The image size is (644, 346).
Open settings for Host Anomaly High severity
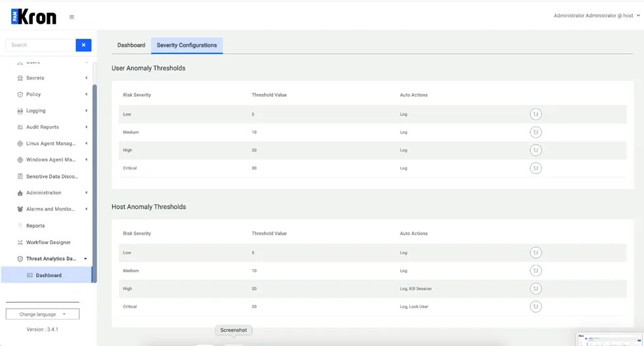(x=536, y=288)
